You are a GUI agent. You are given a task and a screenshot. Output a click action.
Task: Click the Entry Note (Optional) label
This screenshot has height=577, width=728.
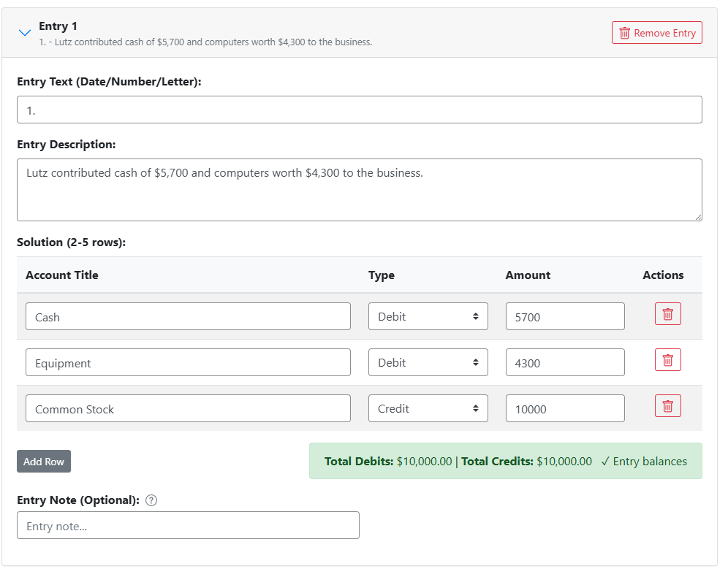click(78, 500)
